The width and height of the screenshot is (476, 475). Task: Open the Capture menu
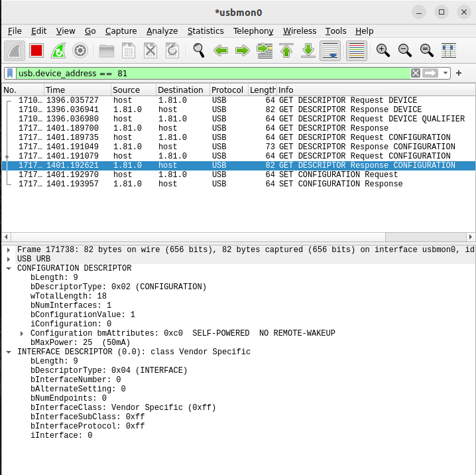[x=121, y=31]
